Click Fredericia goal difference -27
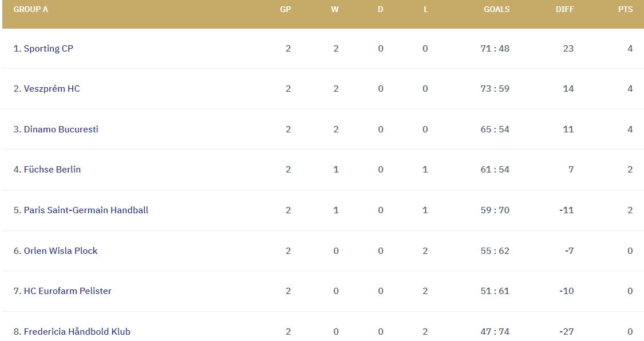 click(x=566, y=331)
